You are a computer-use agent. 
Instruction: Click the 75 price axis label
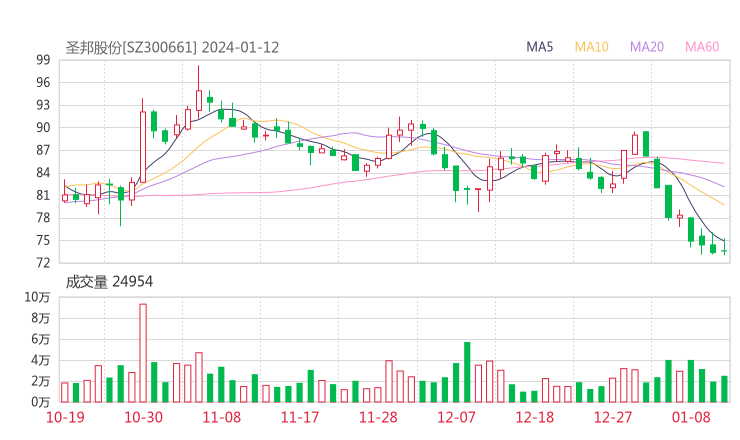43,240
